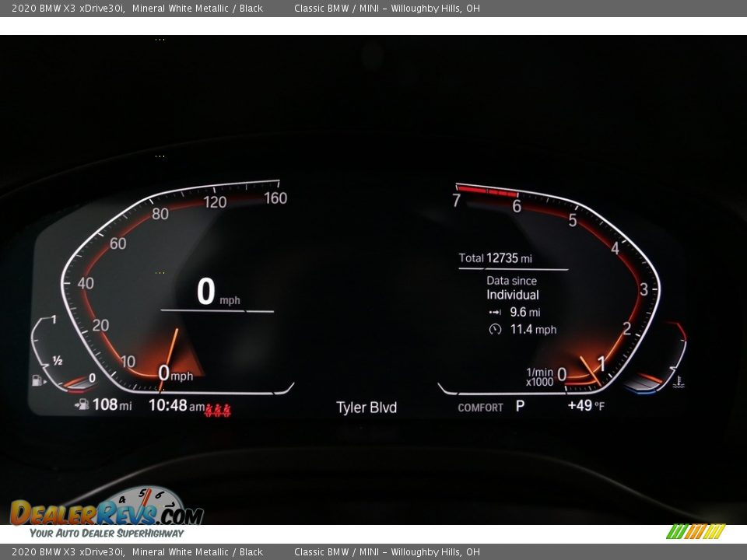
Task: Click the DealerRevs.com logo
Action: [x=106, y=513]
